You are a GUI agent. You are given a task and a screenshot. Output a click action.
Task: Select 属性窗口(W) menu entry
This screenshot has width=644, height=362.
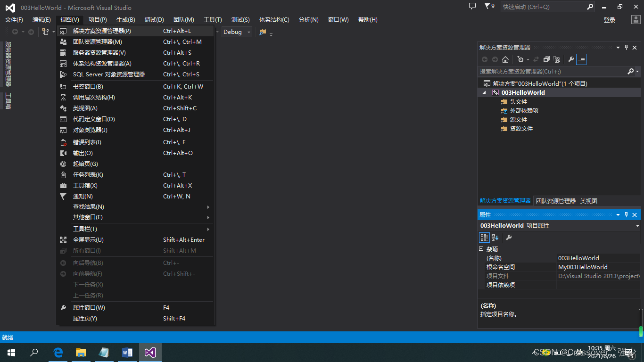[135, 307]
